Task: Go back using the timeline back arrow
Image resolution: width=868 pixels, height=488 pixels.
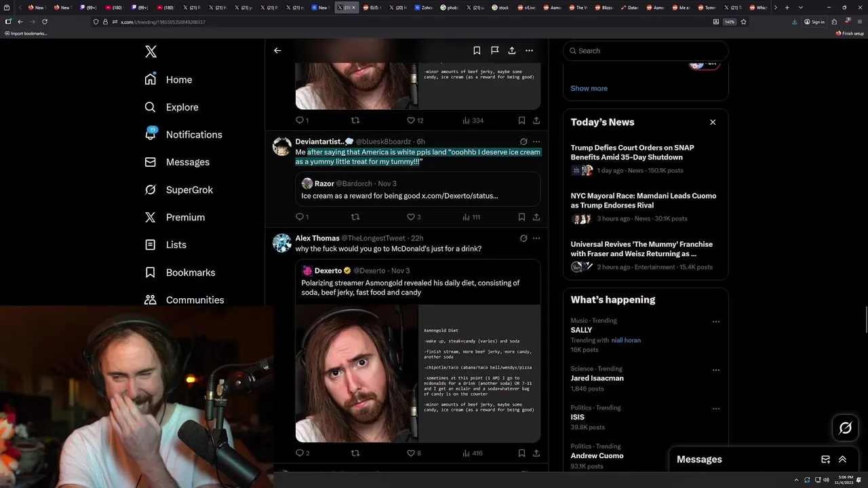Action: click(277, 50)
